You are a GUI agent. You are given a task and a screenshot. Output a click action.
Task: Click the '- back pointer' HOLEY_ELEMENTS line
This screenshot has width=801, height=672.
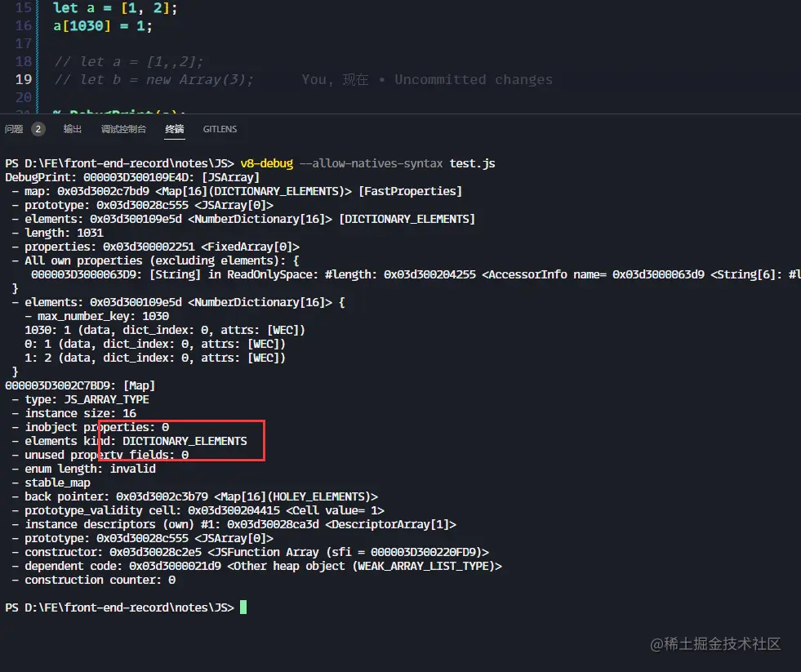(x=194, y=496)
